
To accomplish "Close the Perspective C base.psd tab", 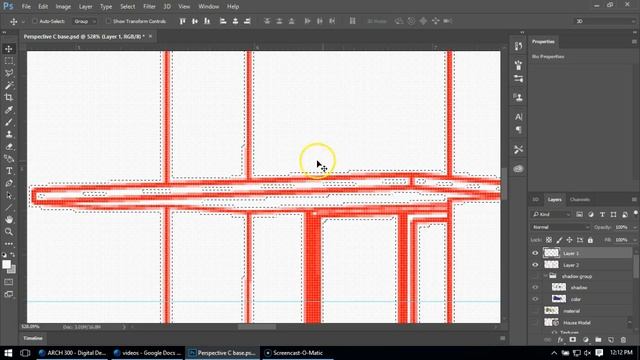I will [x=150, y=36].
